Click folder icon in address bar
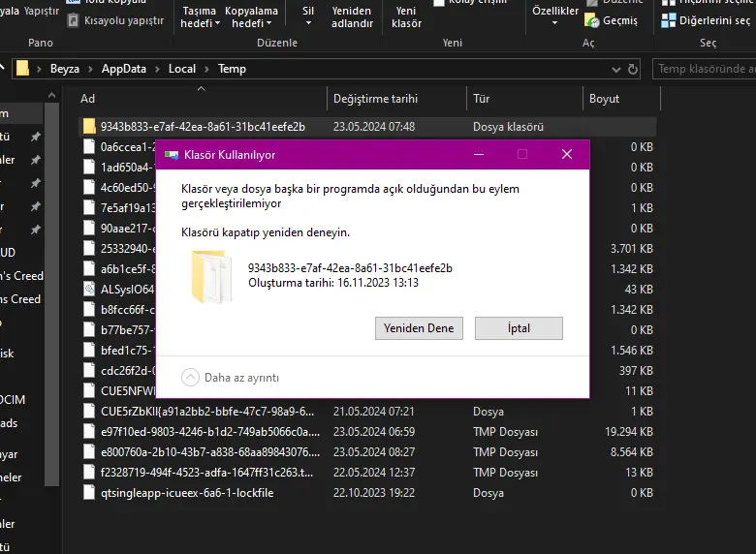 [22, 69]
